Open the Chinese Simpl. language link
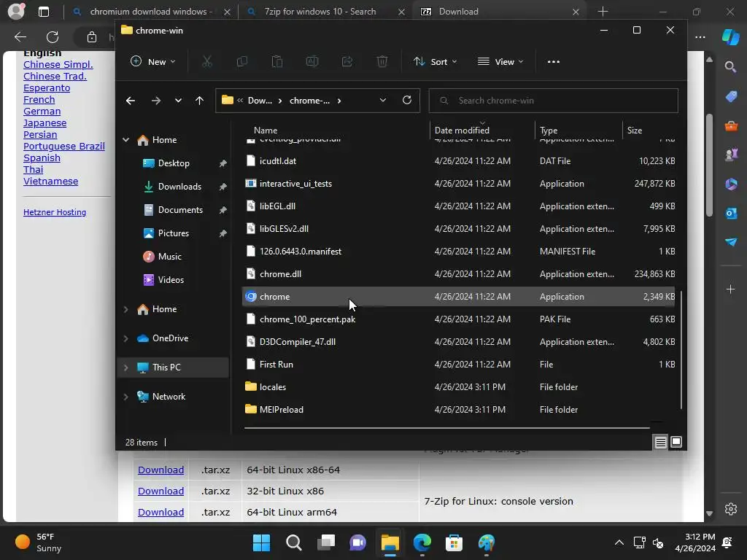 click(x=58, y=64)
